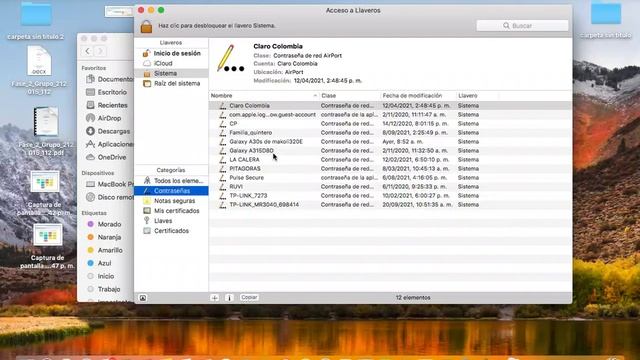Click the padlock to unlock Sistema keychain

146,26
